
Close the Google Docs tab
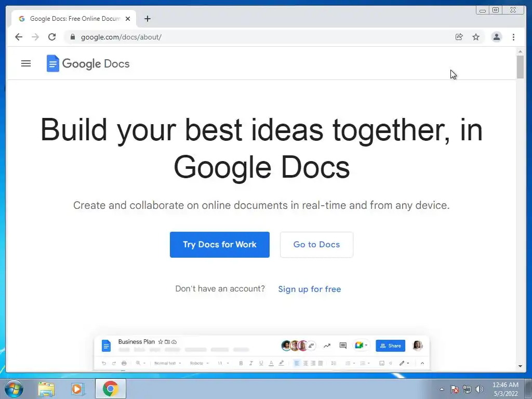tap(128, 19)
